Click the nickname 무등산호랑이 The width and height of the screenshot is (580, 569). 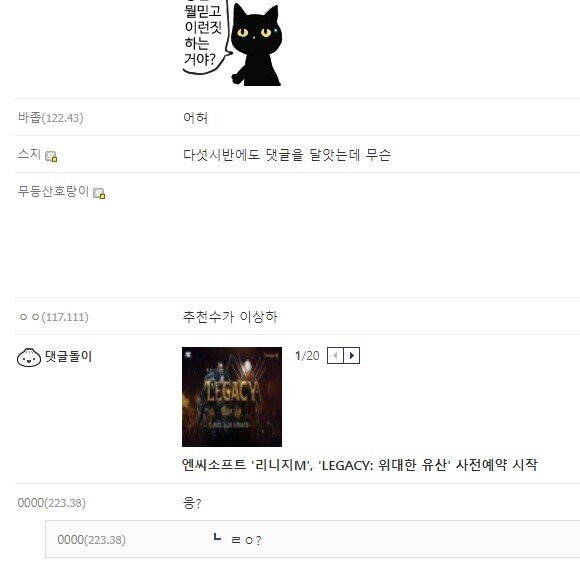click(x=53, y=191)
